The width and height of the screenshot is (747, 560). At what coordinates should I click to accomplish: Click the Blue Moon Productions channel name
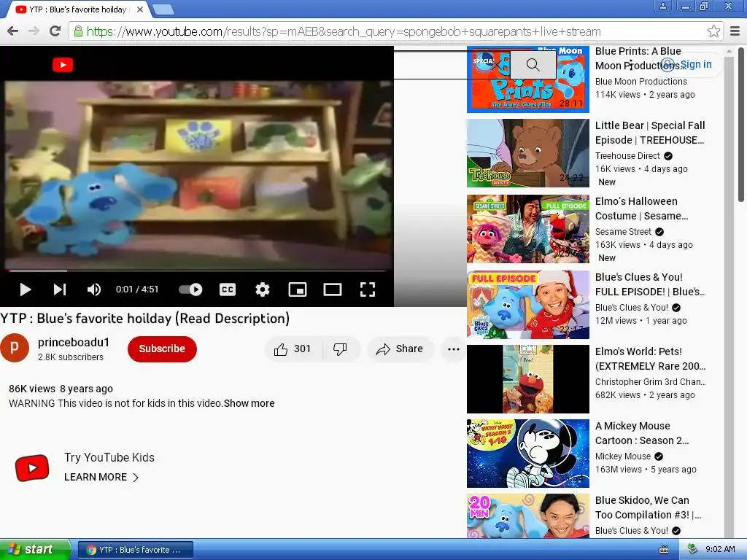(640, 82)
